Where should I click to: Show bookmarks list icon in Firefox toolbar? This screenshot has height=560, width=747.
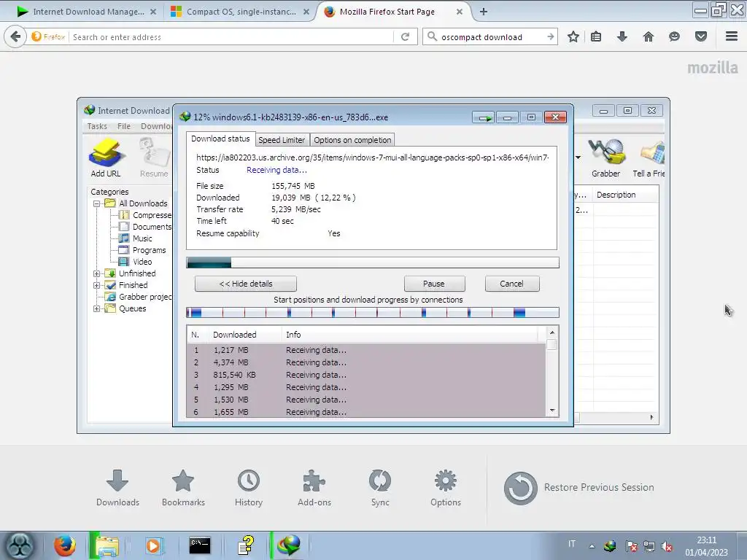596,36
